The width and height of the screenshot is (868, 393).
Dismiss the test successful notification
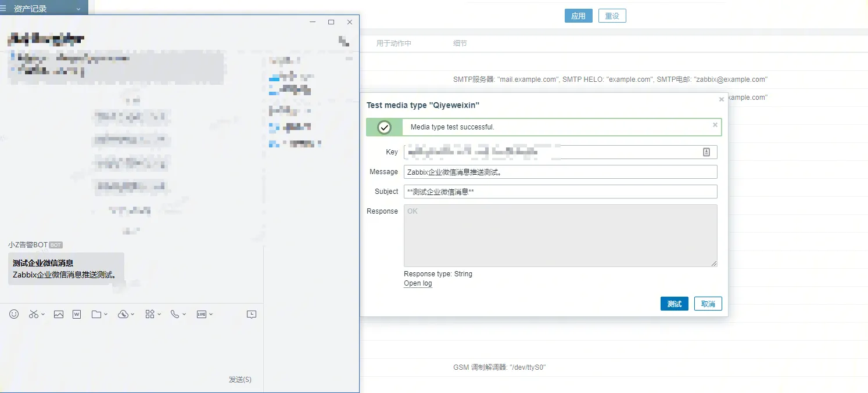(715, 125)
